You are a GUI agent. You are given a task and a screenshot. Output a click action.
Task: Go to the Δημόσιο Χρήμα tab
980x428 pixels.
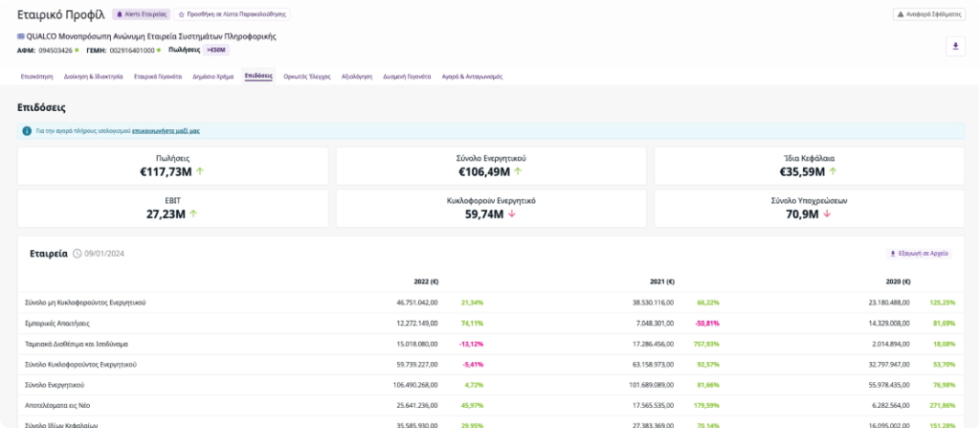213,76
